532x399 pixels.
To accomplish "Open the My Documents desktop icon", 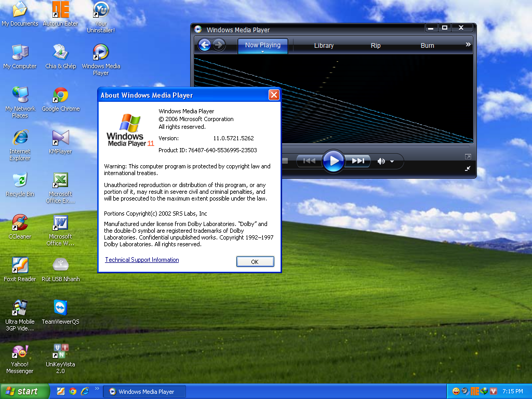I will (20, 14).
